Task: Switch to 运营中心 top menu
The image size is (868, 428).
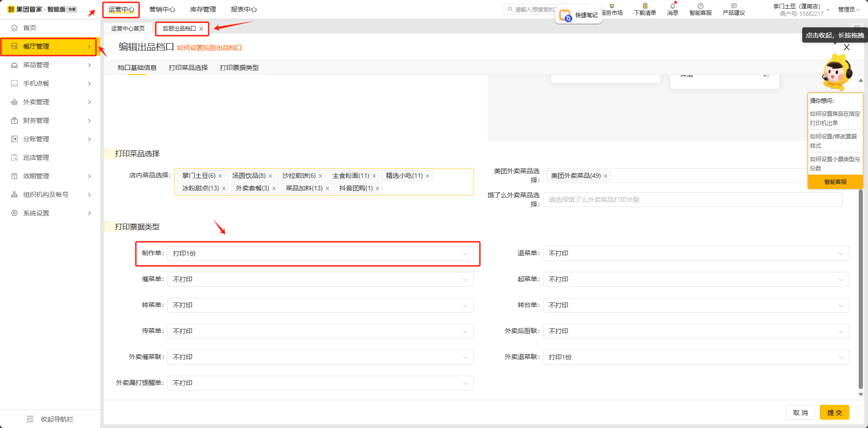Action: (121, 9)
